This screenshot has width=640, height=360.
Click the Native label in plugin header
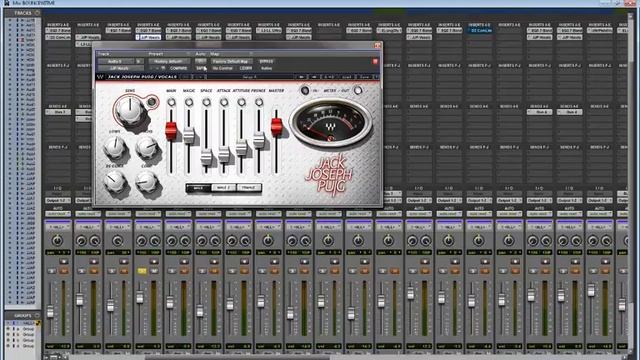tap(266, 68)
